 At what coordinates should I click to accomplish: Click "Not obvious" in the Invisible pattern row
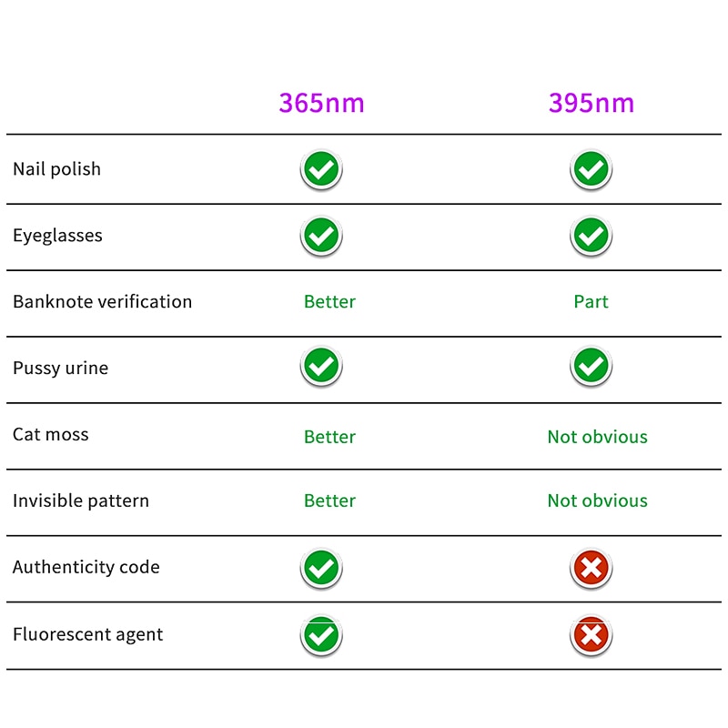(597, 500)
